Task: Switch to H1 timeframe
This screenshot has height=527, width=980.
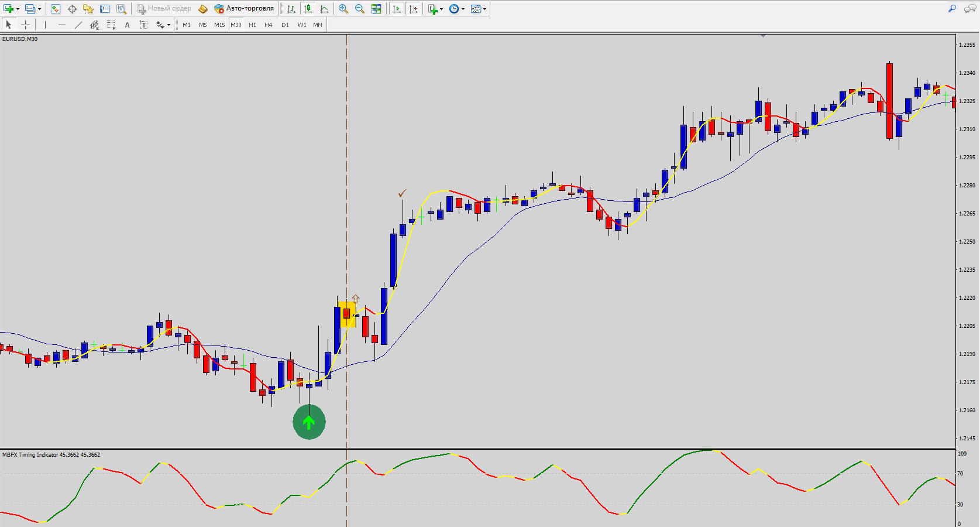Action: (x=252, y=25)
